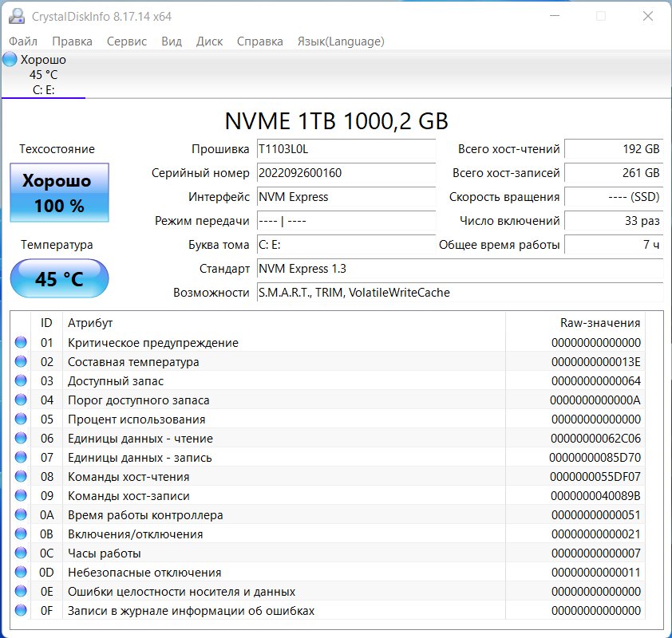Click the power-on count value 33 раз
This screenshot has height=638, width=672.
(614, 221)
